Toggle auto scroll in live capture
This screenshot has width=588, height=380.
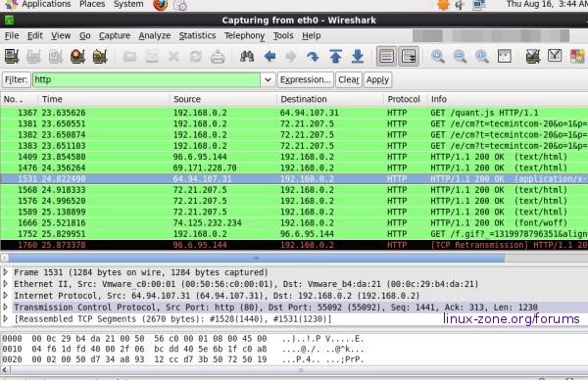409,57
